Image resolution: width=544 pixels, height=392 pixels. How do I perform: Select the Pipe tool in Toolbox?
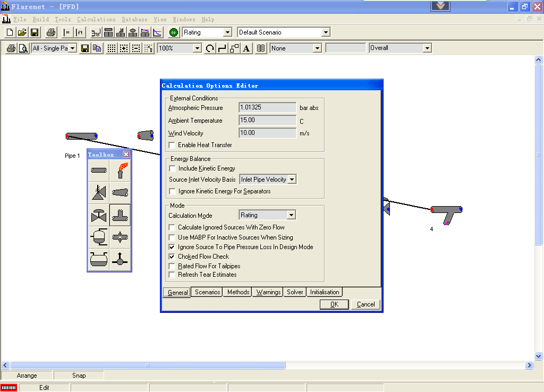pyautogui.click(x=99, y=171)
